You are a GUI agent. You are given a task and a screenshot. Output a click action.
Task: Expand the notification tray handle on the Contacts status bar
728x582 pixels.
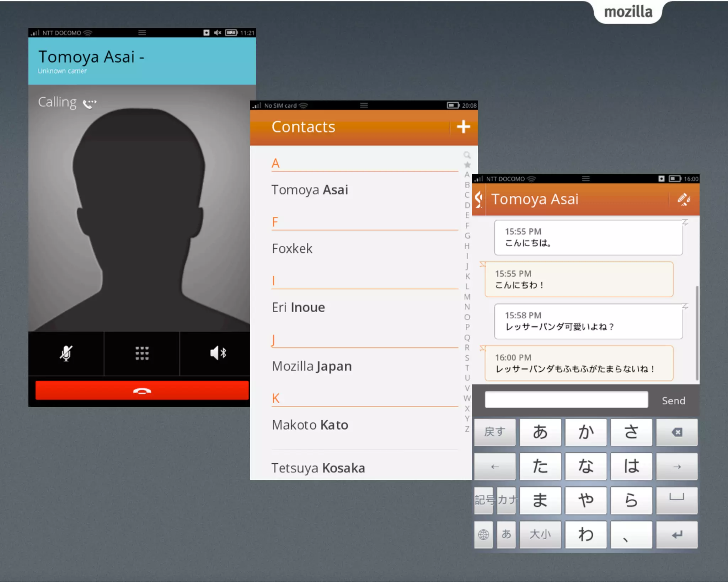pos(364,105)
